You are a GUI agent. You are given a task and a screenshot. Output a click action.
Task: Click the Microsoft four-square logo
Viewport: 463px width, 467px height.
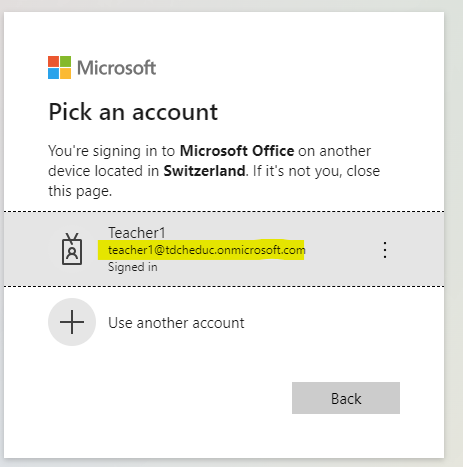pos(59,67)
